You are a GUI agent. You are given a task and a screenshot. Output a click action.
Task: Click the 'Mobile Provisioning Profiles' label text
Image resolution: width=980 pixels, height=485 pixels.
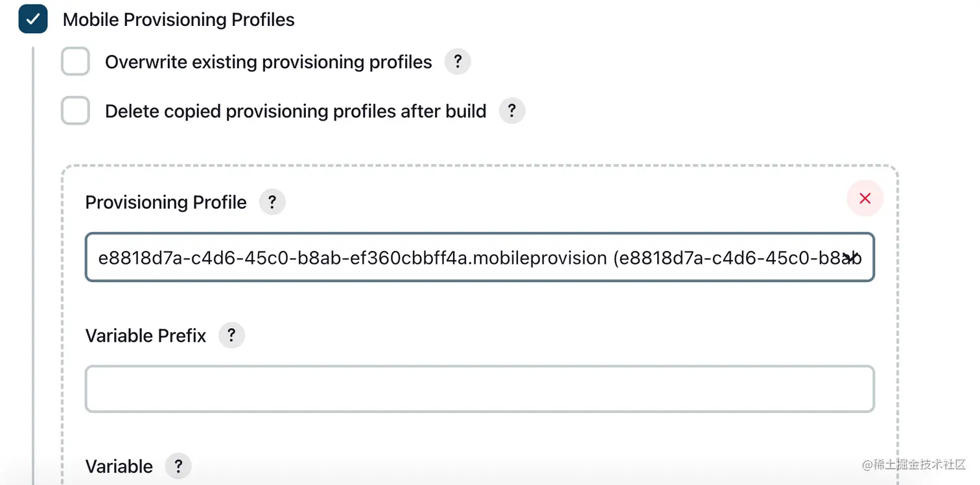pyautogui.click(x=178, y=19)
